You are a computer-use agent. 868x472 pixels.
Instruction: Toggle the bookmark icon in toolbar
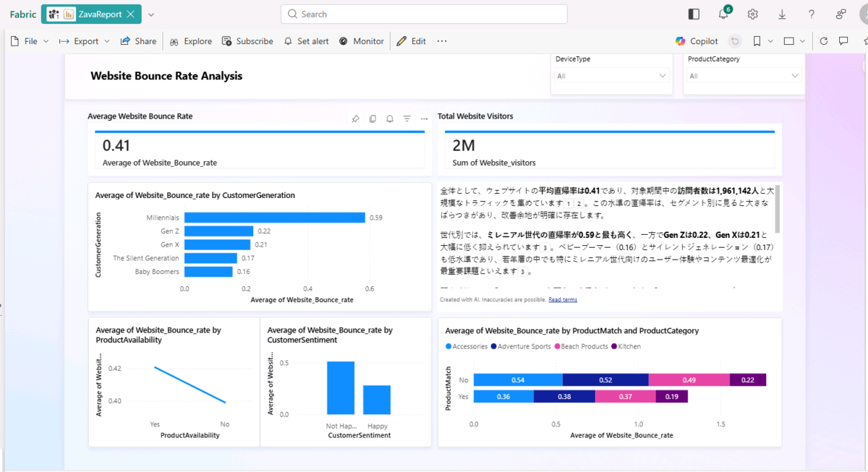(x=757, y=41)
